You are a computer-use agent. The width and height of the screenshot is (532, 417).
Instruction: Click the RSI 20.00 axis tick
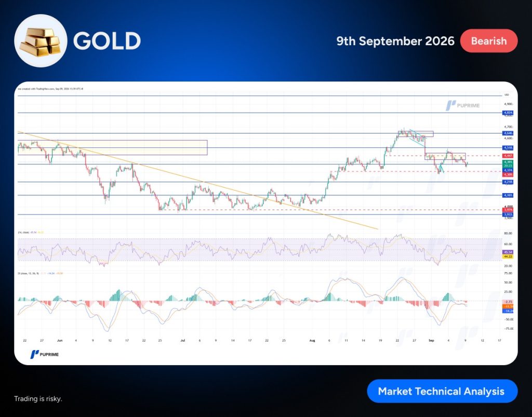(x=508, y=266)
